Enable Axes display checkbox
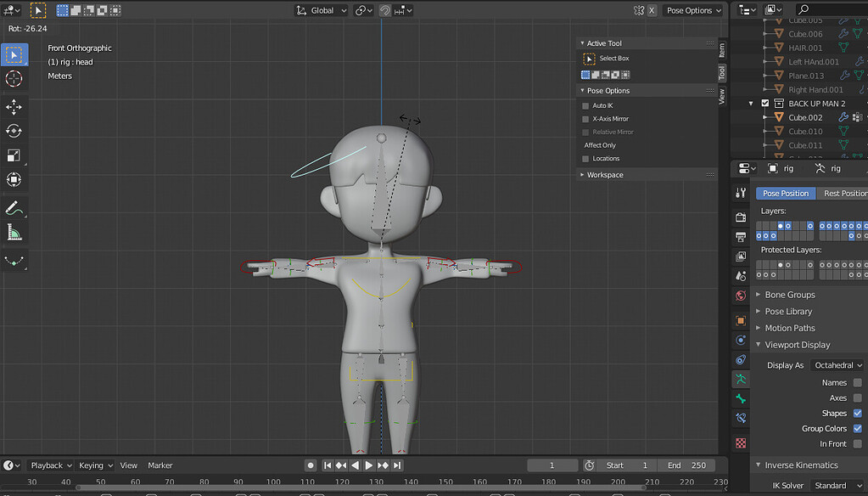868x496 pixels. tap(858, 398)
